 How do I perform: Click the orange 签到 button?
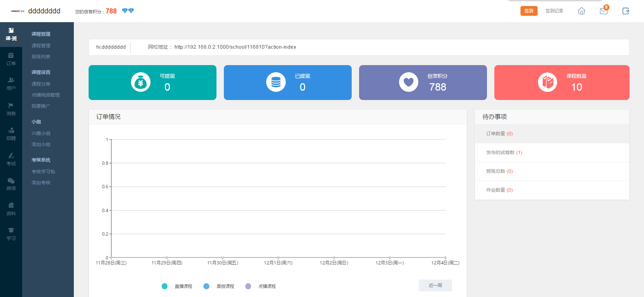[x=529, y=11]
